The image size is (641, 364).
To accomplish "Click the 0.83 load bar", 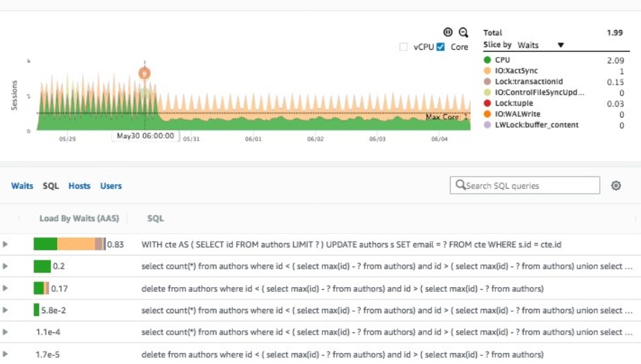I will (x=69, y=244).
